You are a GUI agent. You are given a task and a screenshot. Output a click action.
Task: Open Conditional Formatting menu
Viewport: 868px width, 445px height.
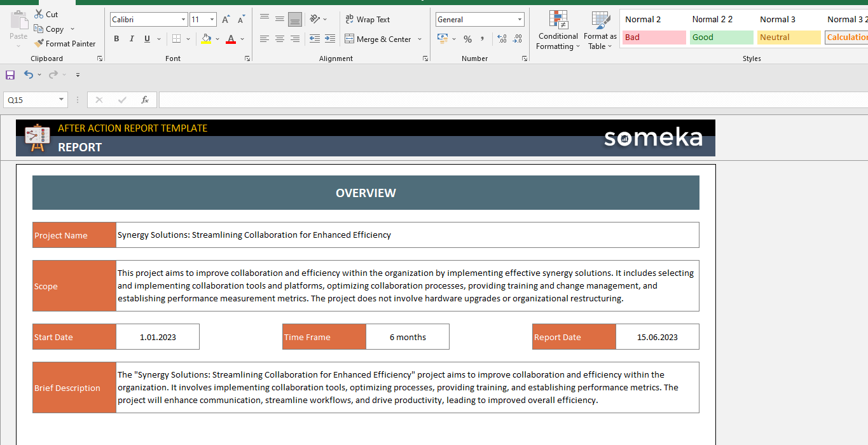pos(558,31)
